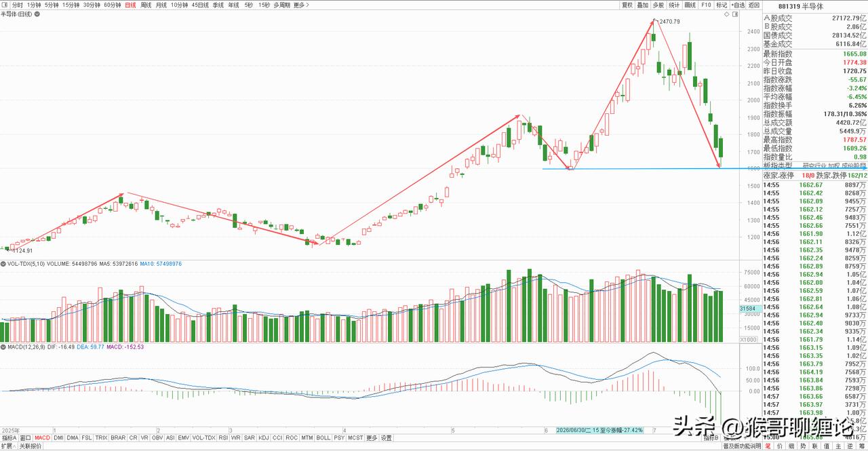
Task: Select the 日线 daily period
Action: click(130, 5)
